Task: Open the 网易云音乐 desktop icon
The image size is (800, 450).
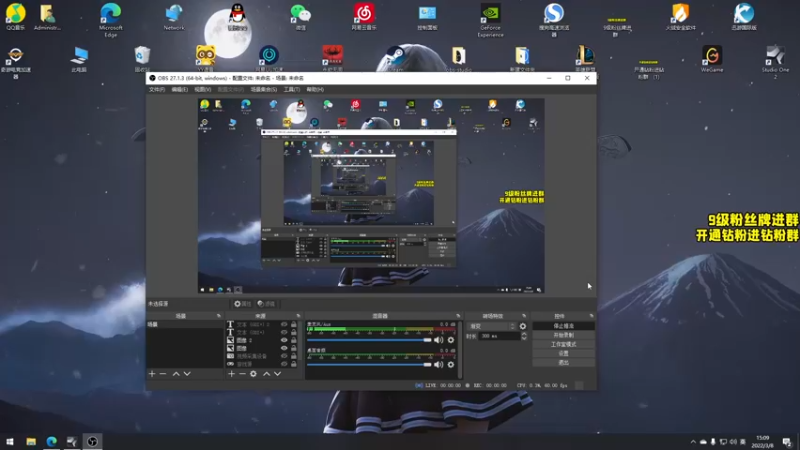Action: click(x=364, y=17)
